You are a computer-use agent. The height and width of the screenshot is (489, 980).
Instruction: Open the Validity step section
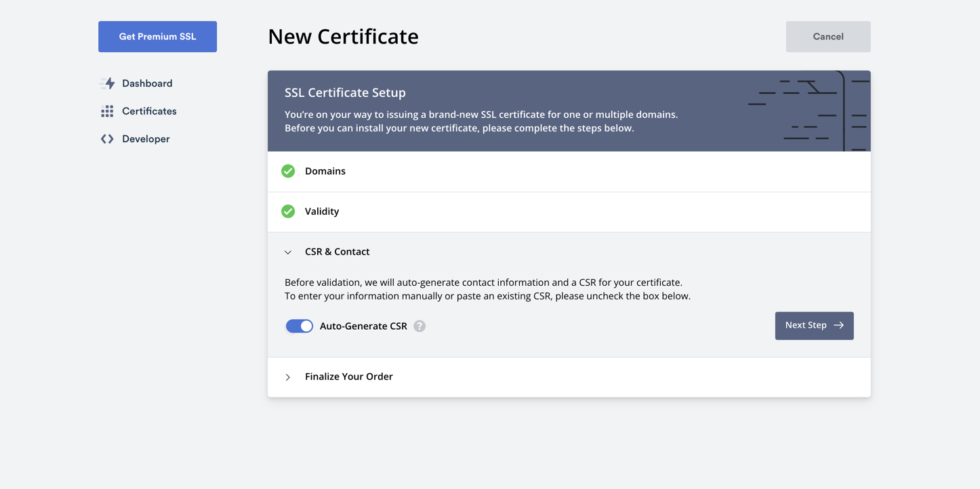[322, 211]
